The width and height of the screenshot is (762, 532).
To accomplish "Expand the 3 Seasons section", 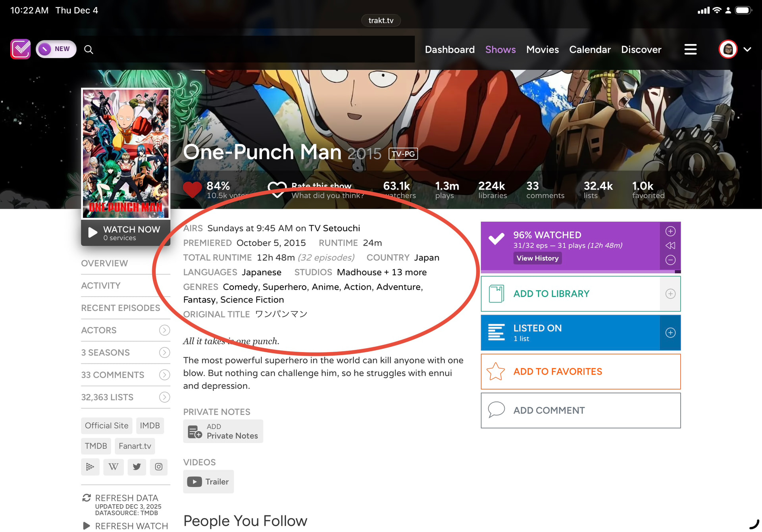I will pyautogui.click(x=164, y=352).
